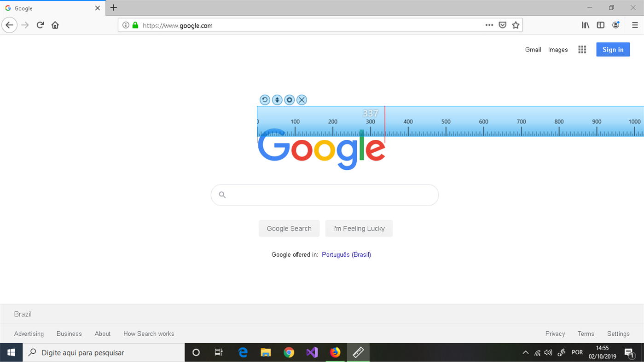Open the Gmail link

point(533,50)
